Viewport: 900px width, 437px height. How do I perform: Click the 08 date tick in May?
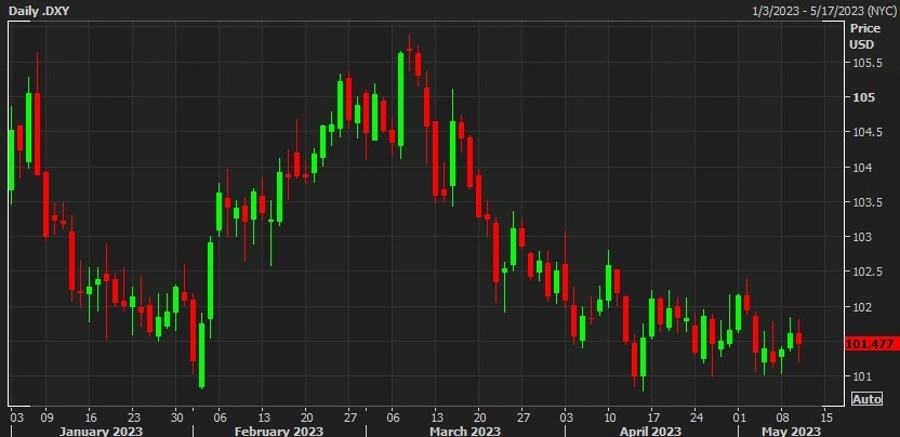(782, 417)
